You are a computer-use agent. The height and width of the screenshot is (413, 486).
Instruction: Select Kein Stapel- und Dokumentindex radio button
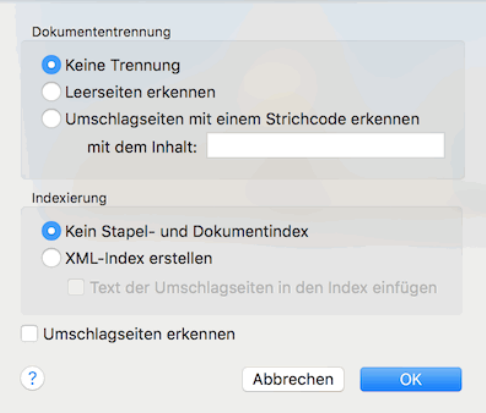51,231
